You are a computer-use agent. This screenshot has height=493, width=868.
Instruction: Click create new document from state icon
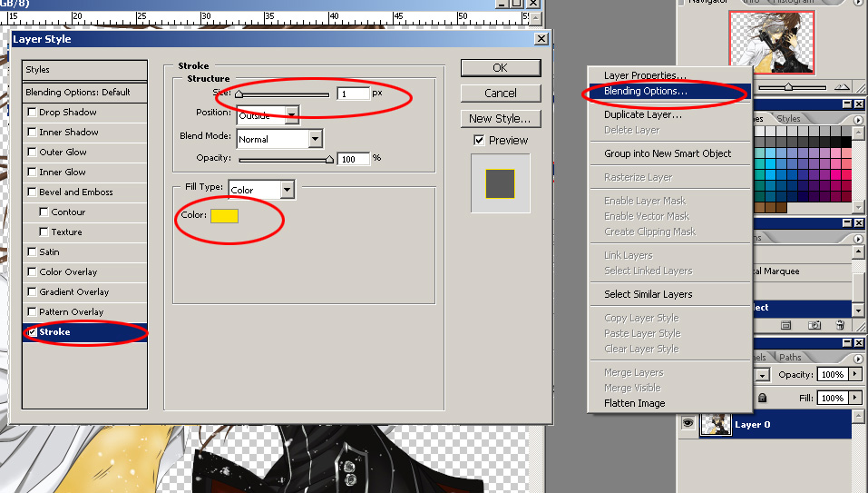point(786,325)
